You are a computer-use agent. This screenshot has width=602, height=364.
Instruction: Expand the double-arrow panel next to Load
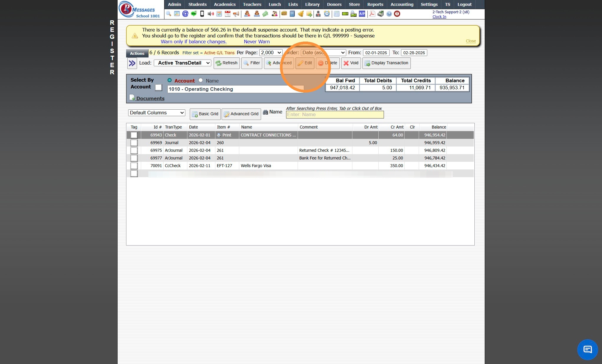[x=132, y=63]
